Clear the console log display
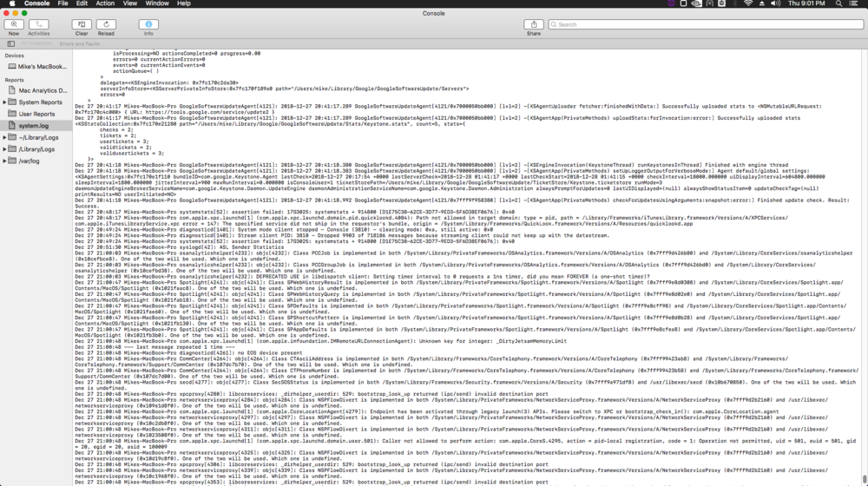Viewport: 868px width, 486px height. 82,25
